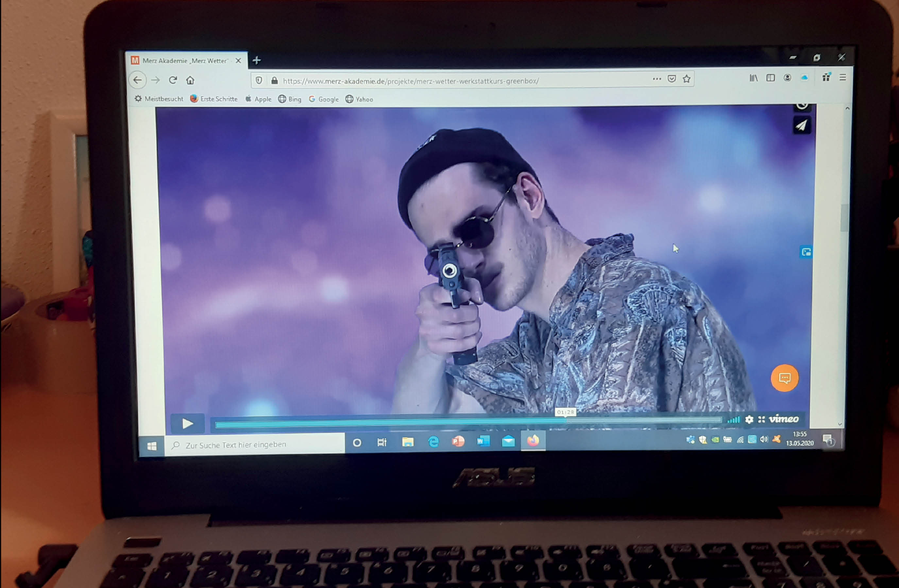Open Windows Security shield in tray
This screenshot has width=899, height=588.
pos(703,440)
